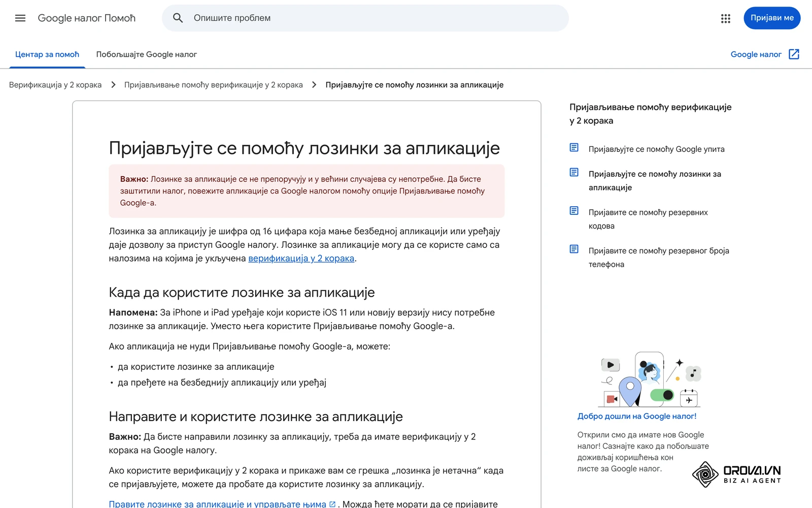812x508 pixels.
Task: Click breadcrumb chevron before Пријављујте се помоћу лозинки
Action: pyautogui.click(x=314, y=85)
